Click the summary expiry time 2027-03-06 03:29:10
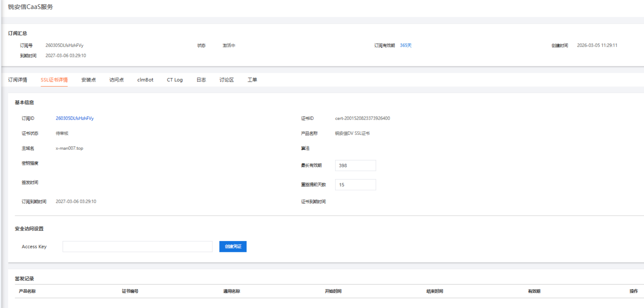The height and width of the screenshot is (308, 644). [x=66, y=55]
